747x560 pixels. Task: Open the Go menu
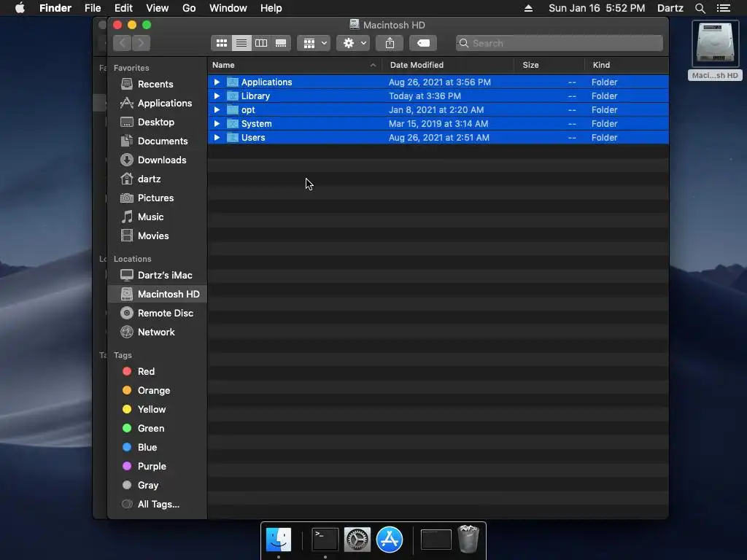pyautogui.click(x=189, y=8)
